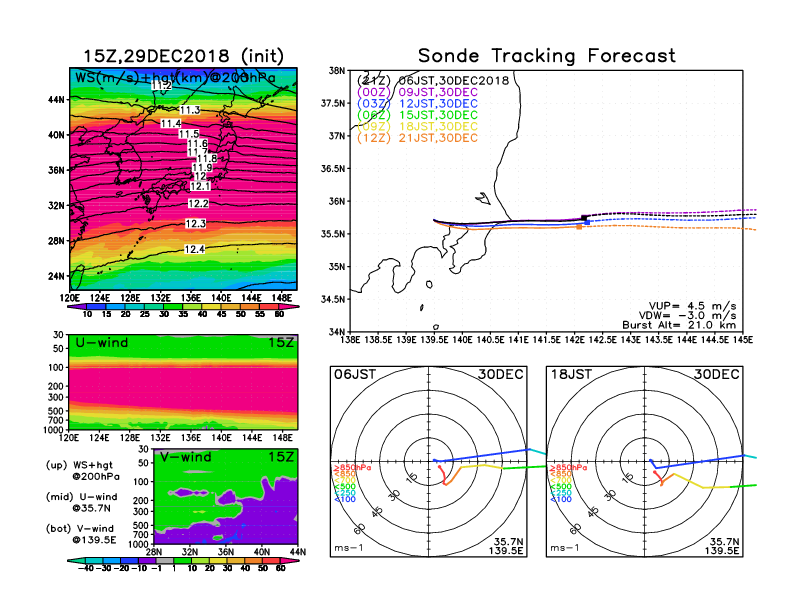Click the 'Sonde Tracking Forecast' heading
Viewport: 792px width, 612px height.
pyautogui.click(x=547, y=56)
